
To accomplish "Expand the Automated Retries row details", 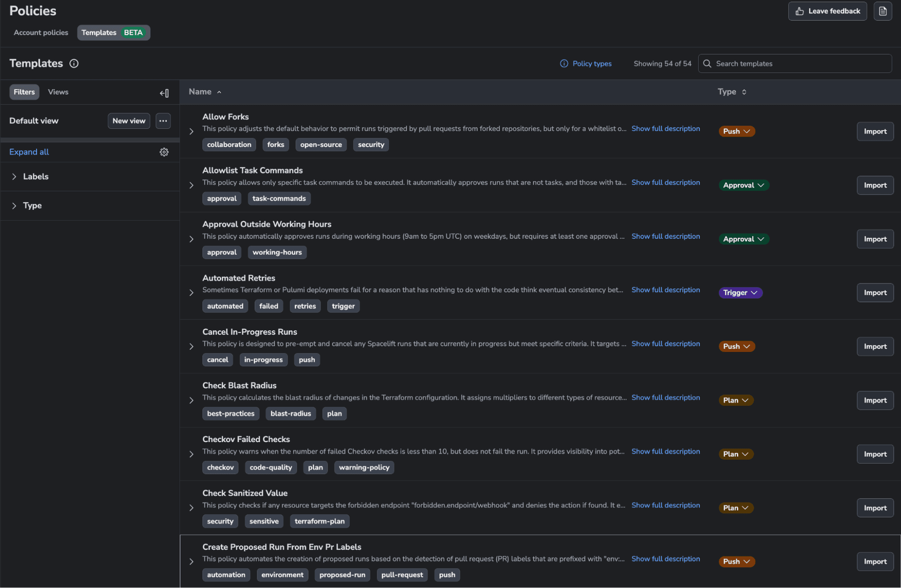I will (191, 292).
